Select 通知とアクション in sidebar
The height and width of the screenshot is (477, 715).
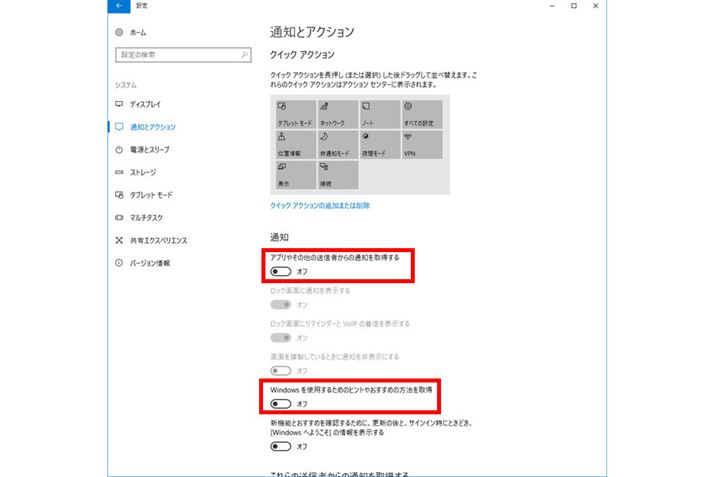[153, 127]
